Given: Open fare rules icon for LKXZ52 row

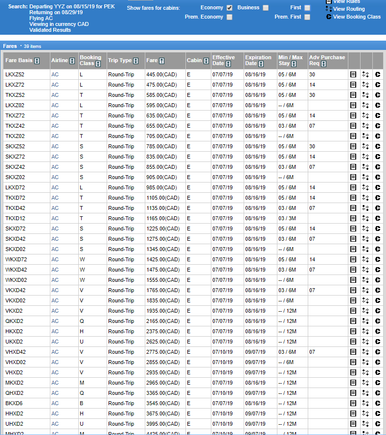Looking at the screenshot, I should (353, 74).
